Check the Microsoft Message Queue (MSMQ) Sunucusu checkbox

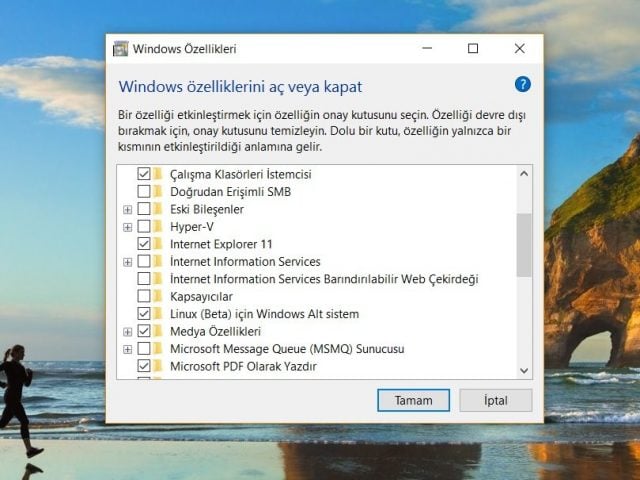[144, 348]
